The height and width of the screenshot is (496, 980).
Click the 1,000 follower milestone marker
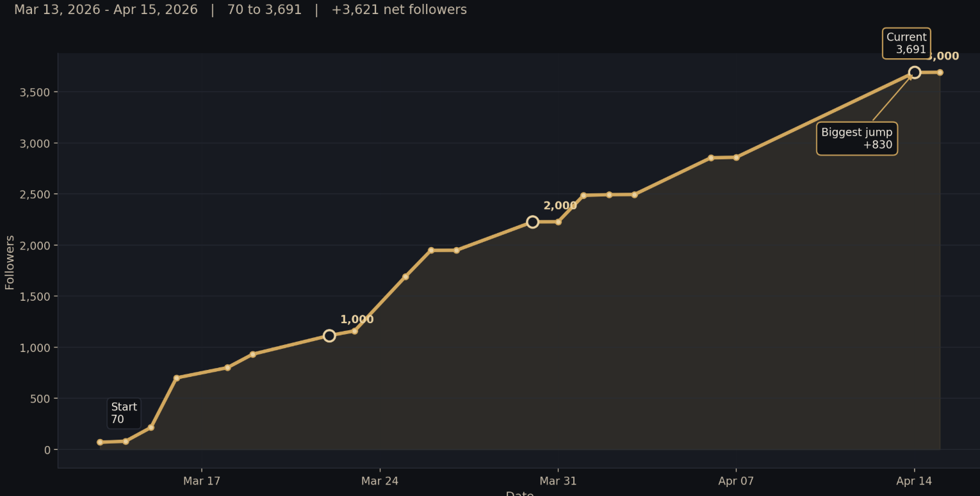tap(330, 335)
